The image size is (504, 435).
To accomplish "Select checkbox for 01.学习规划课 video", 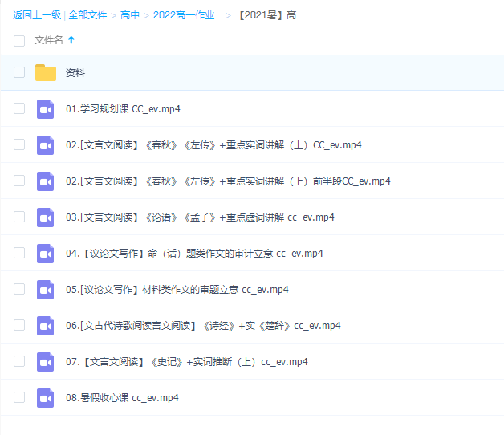I will (x=19, y=109).
